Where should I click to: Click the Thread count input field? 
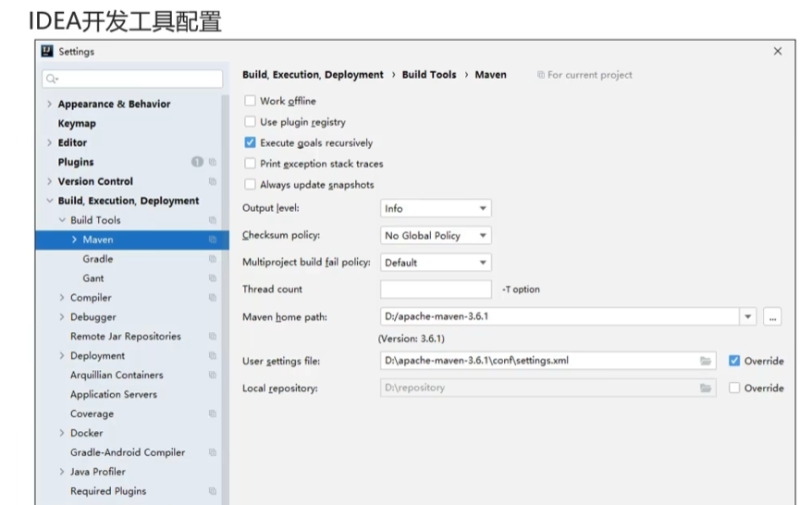[436, 289]
